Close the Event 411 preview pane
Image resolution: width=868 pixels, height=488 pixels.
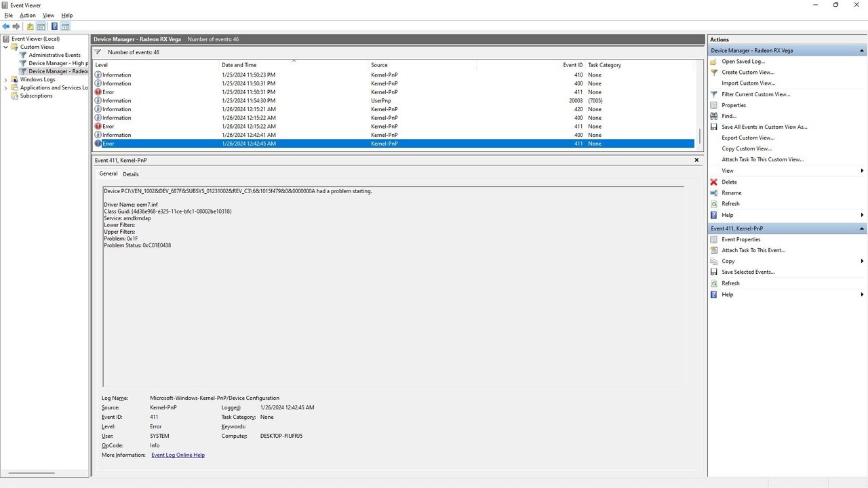click(696, 160)
